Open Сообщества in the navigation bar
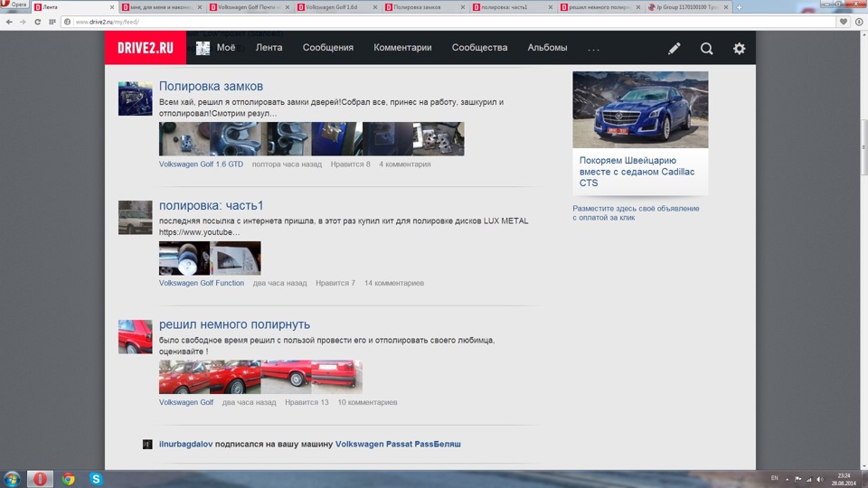868x488 pixels. 479,48
